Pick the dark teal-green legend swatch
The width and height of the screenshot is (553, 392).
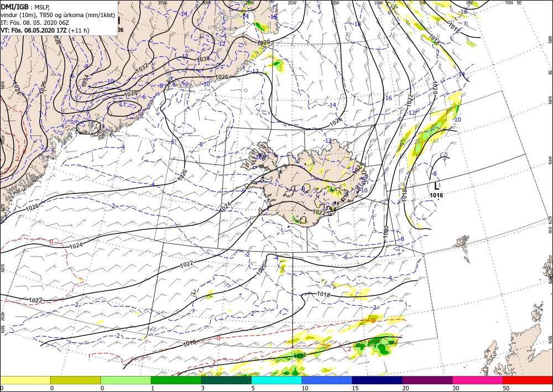[226, 380]
